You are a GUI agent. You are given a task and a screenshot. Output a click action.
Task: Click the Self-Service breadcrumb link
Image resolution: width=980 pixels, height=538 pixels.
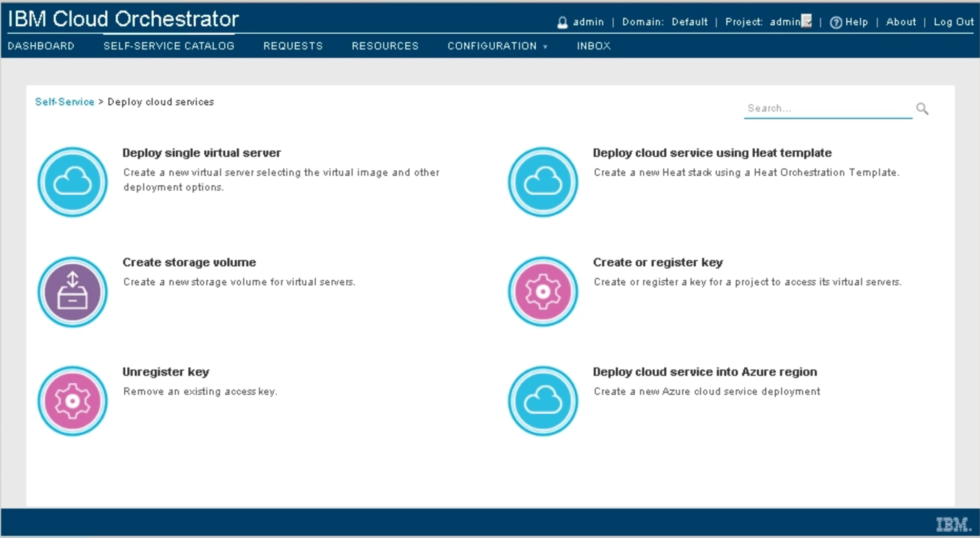point(65,102)
